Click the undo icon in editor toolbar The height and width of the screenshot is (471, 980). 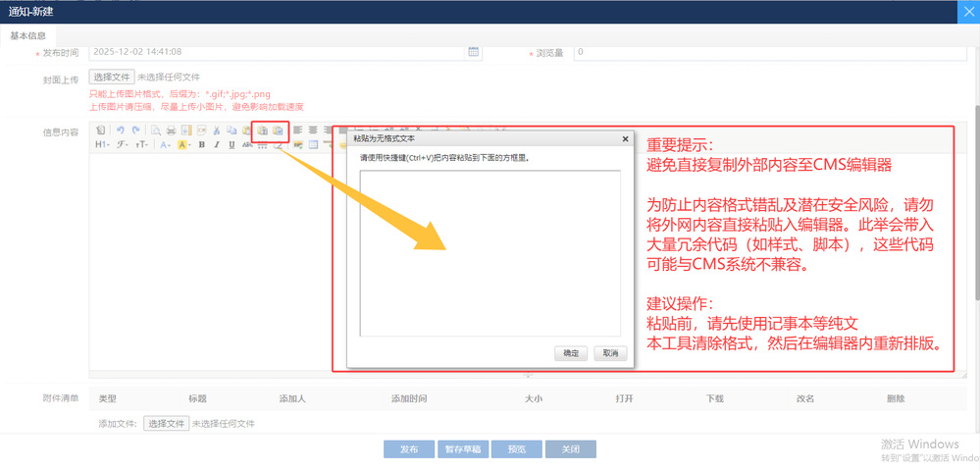121,130
